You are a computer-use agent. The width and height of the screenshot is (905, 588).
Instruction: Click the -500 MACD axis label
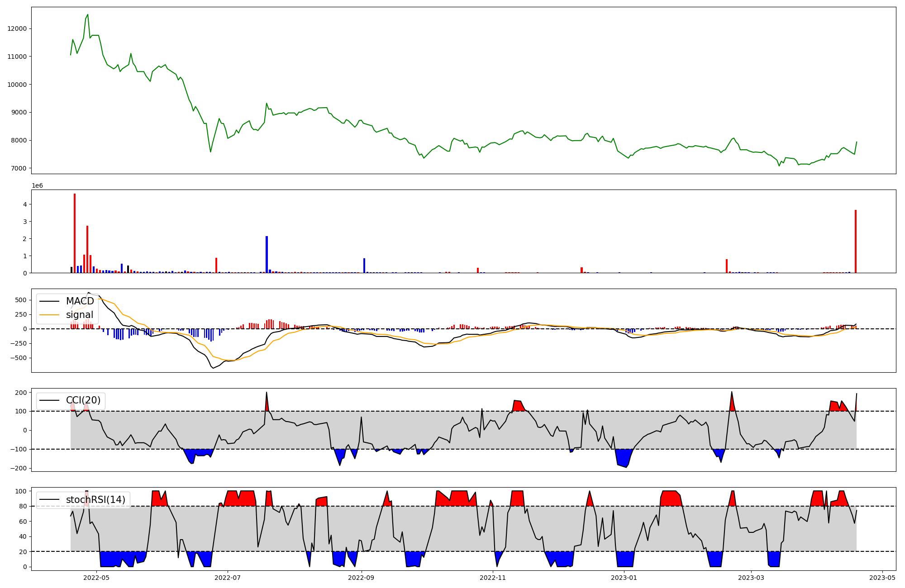19,358
